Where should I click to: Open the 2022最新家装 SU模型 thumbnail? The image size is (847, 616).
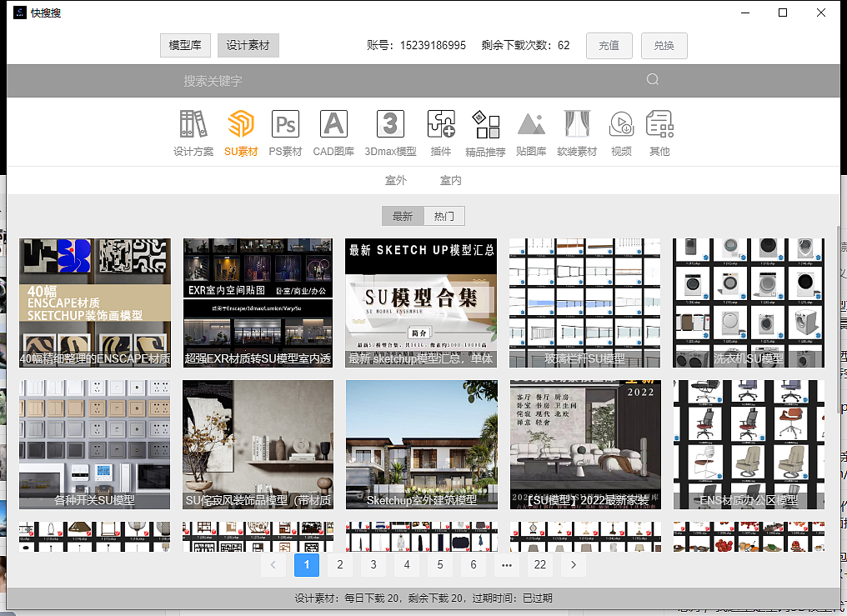tap(585, 444)
